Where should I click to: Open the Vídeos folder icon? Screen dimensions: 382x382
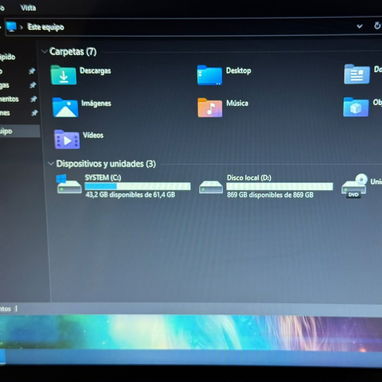67,139
